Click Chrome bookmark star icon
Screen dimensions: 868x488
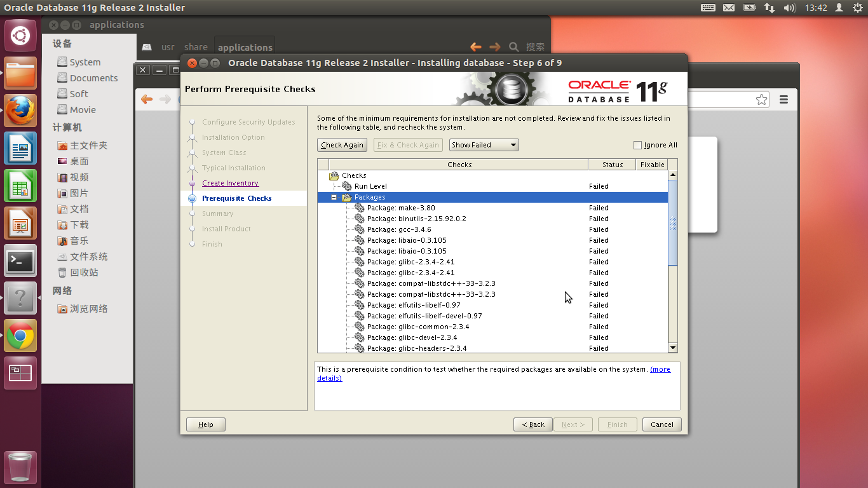point(761,99)
